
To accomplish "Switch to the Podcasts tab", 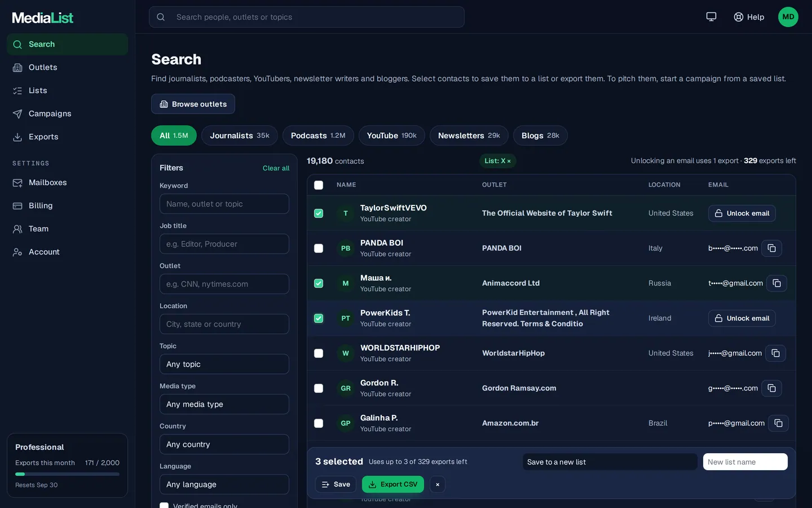I will click(318, 135).
